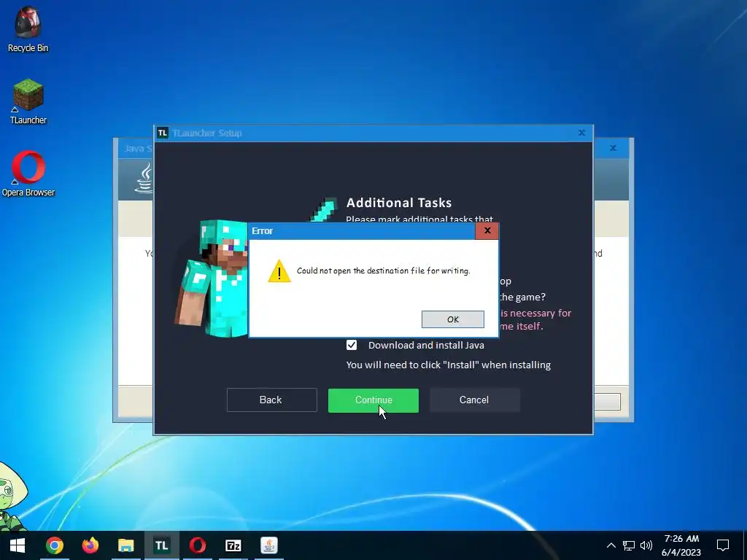This screenshot has height=560, width=747.
Task: Click the diamond sword icon
Action: (x=324, y=209)
